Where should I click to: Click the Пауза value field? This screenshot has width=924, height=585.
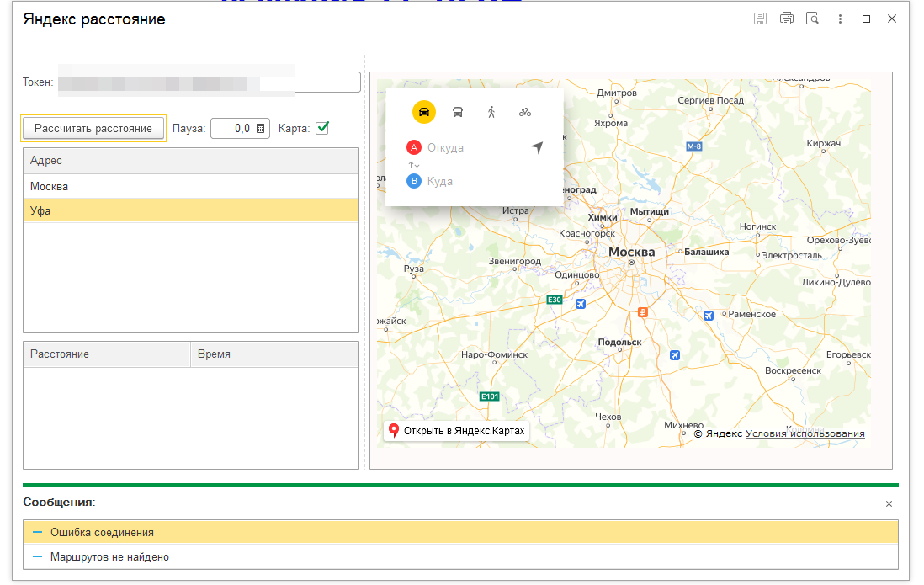(x=231, y=129)
